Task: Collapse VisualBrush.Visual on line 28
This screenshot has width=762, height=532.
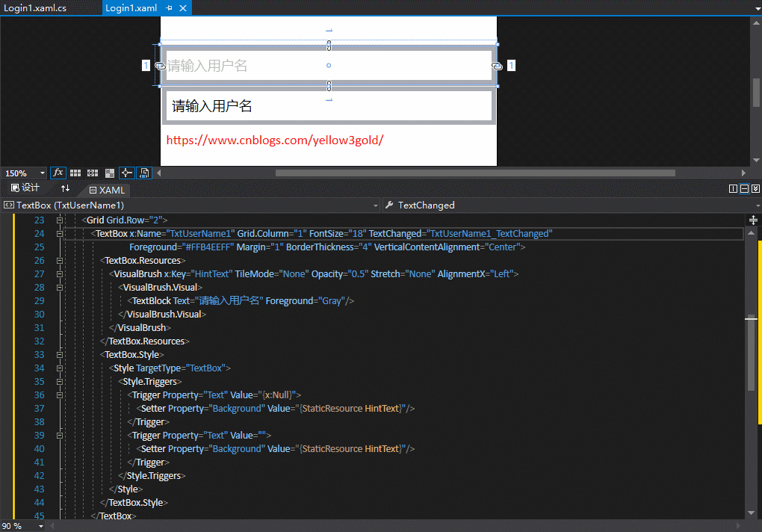Action: (60, 288)
